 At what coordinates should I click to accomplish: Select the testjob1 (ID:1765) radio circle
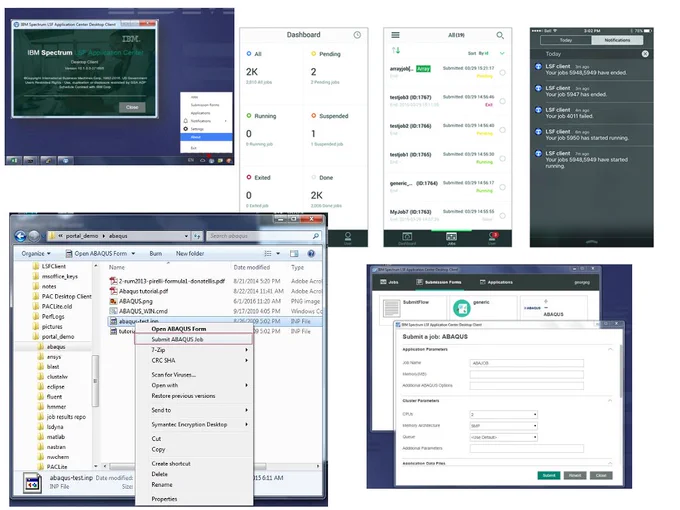click(x=502, y=159)
